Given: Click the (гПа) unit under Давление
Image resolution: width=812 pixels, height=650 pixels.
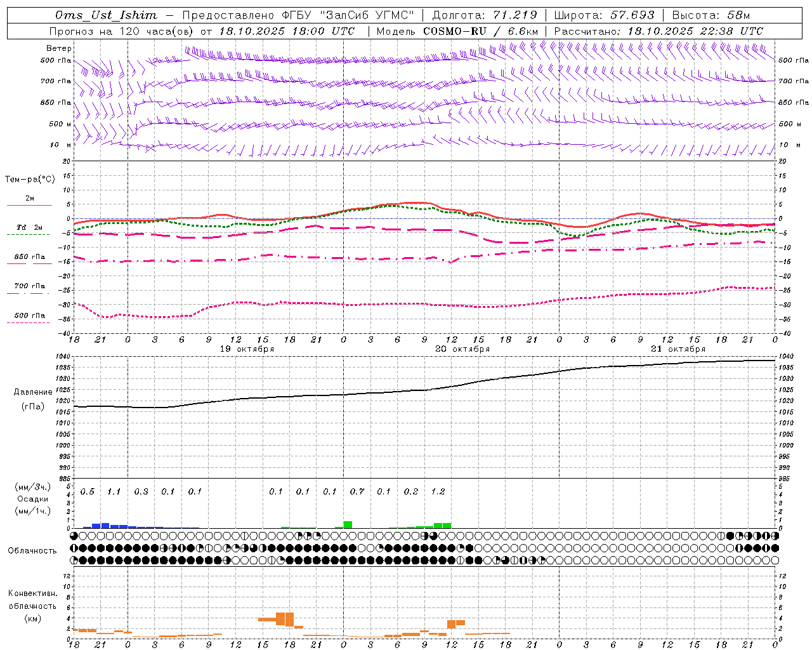Looking at the screenshot, I should tap(33, 407).
